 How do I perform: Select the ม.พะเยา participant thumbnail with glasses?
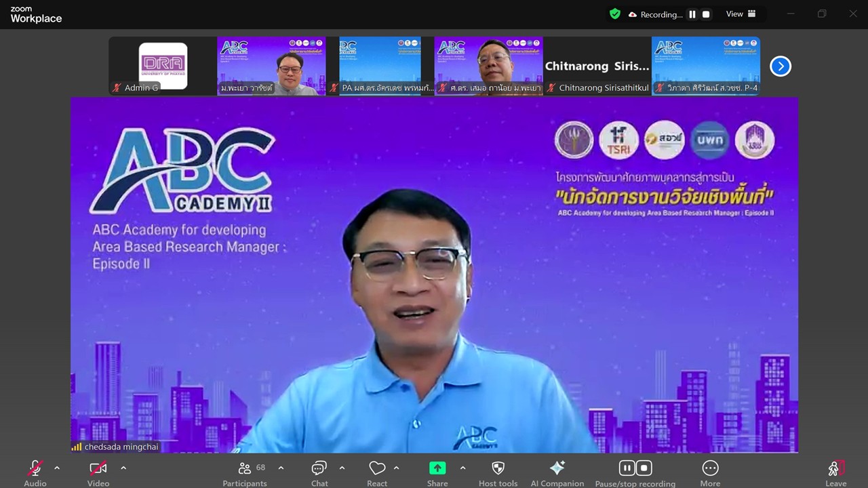(x=271, y=66)
